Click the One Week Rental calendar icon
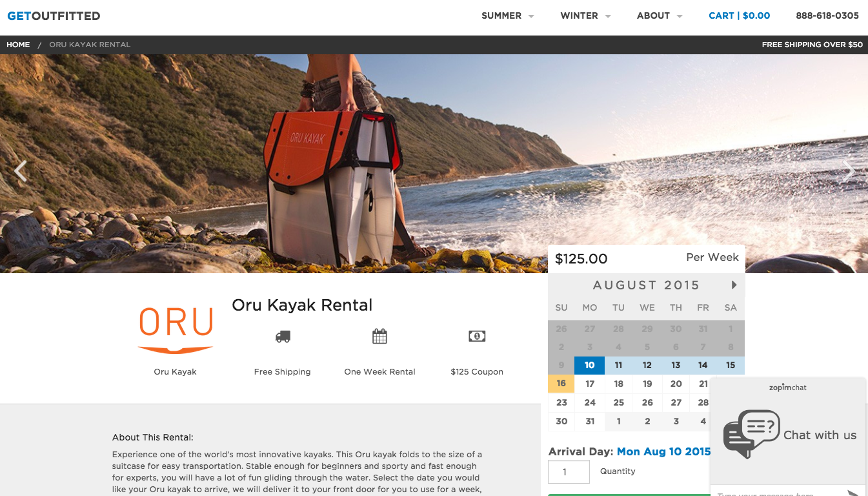 click(x=379, y=336)
